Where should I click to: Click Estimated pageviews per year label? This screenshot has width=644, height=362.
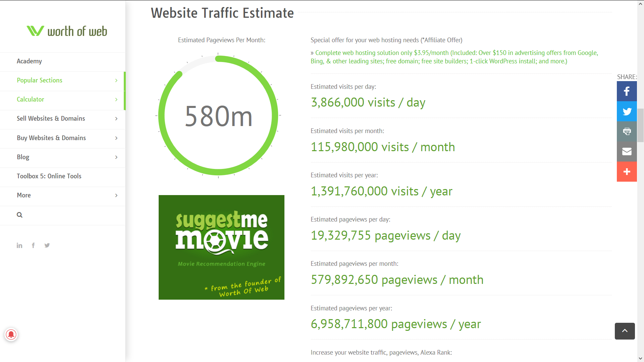tap(352, 308)
